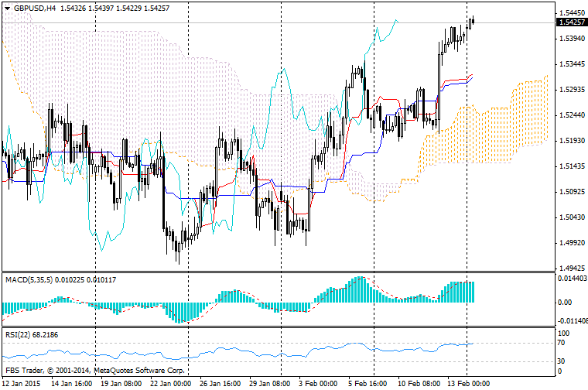Click price axis value 1.53445
The image size is (588, 390).
[x=572, y=64]
